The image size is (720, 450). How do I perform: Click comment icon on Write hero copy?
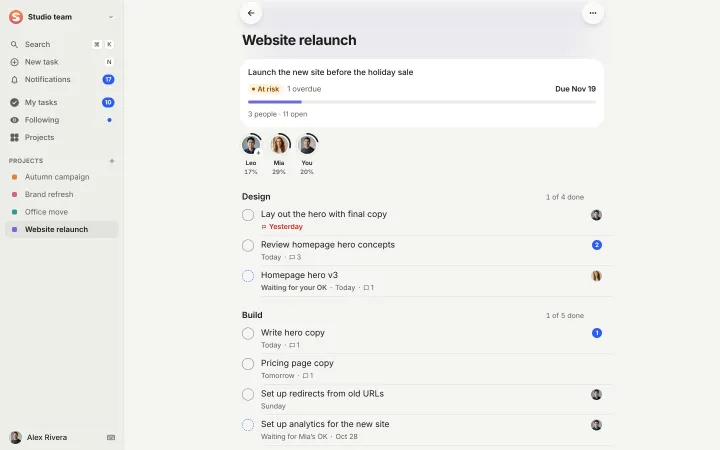[x=292, y=345]
